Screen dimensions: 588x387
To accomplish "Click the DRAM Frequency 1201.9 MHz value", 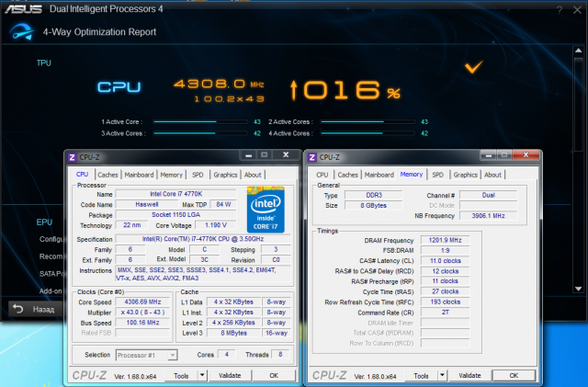I will point(445,240).
